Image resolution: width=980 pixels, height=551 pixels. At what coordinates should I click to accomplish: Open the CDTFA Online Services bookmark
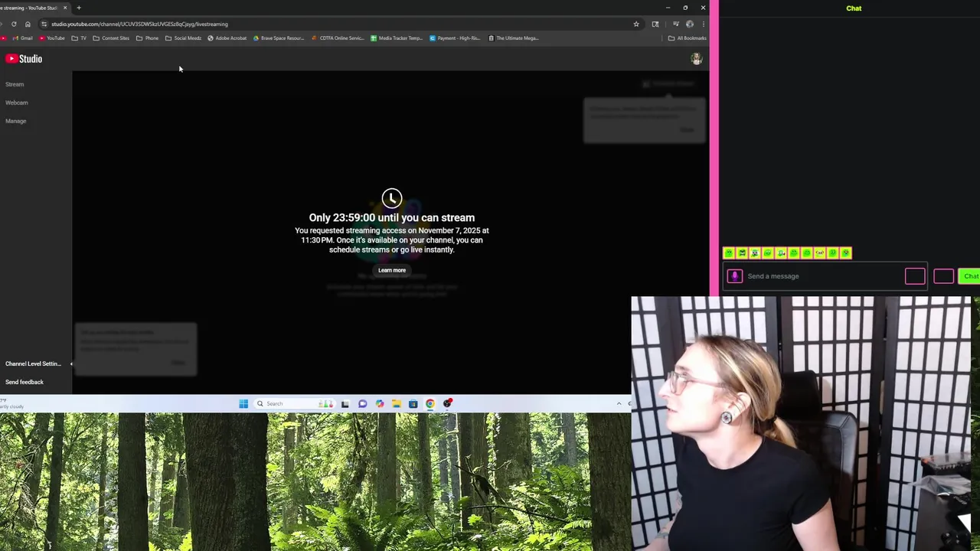pyautogui.click(x=338, y=38)
